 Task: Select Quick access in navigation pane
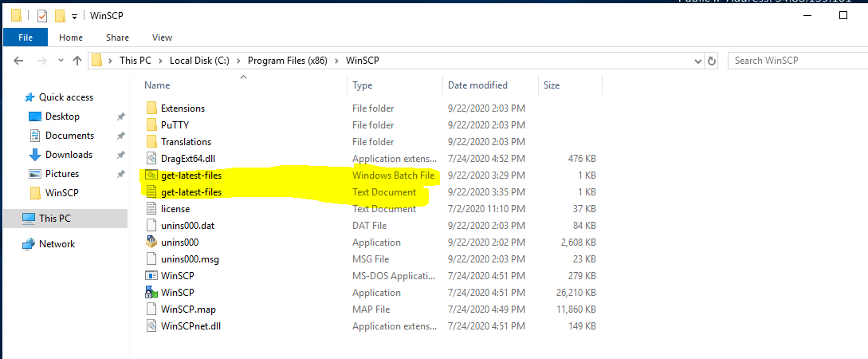(66, 97)
